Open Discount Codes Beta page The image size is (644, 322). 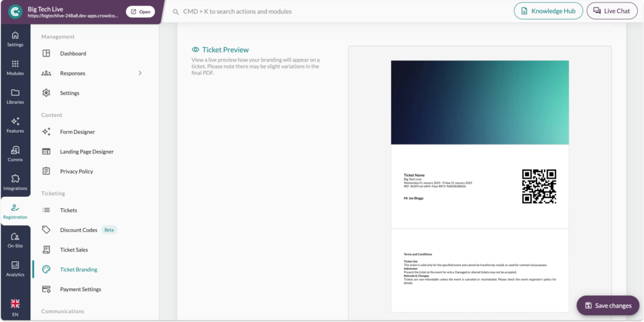[x=79, y=230]
